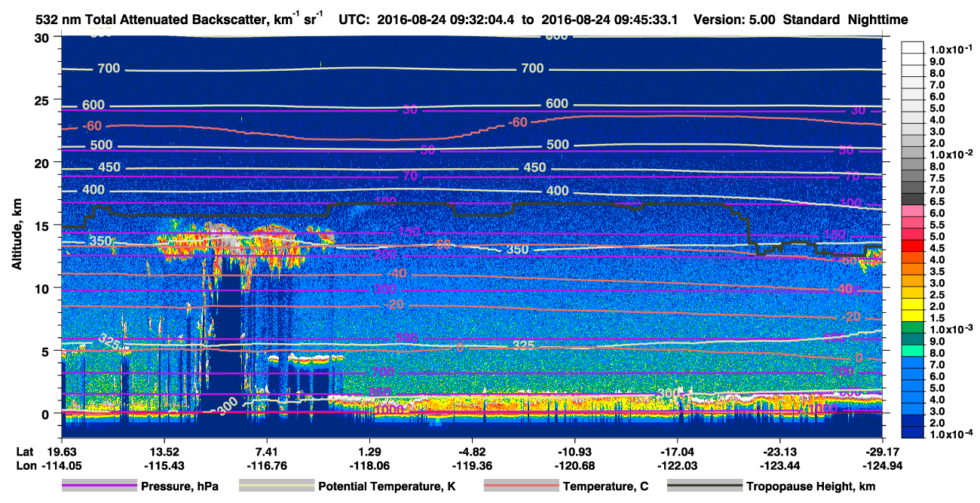Click the 'Pressure, hPa' legend label
The height and width of the screenshot is (503, 980).
181,486
